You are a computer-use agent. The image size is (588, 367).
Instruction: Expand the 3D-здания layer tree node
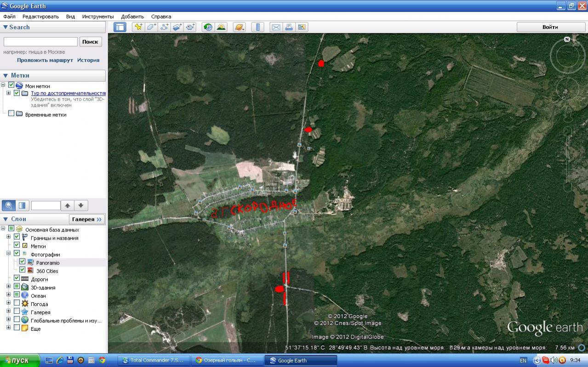click(8, 287)
